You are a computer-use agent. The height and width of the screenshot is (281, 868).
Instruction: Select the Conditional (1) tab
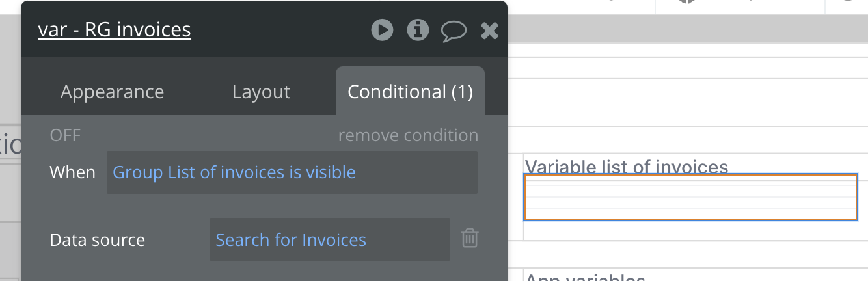pos(410,92)
